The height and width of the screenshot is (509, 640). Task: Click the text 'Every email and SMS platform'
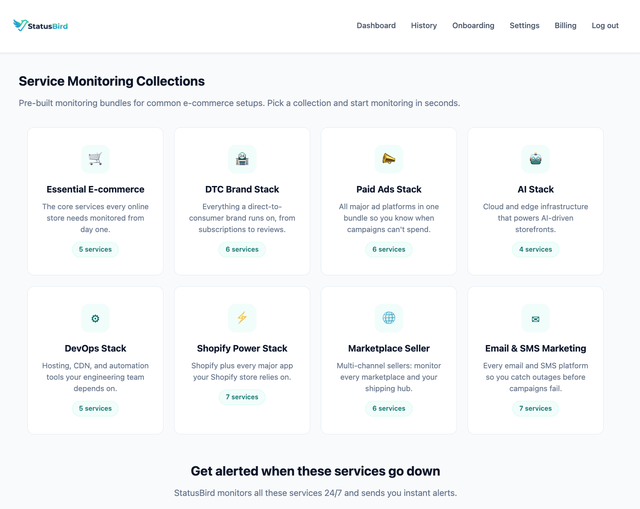(x=536, y=377)
